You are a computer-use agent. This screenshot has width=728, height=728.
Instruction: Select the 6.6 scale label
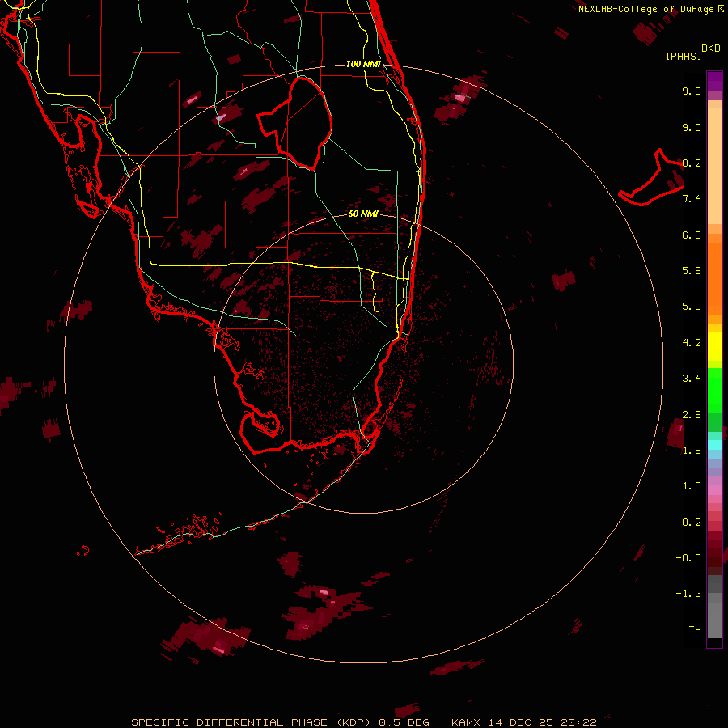692,235
